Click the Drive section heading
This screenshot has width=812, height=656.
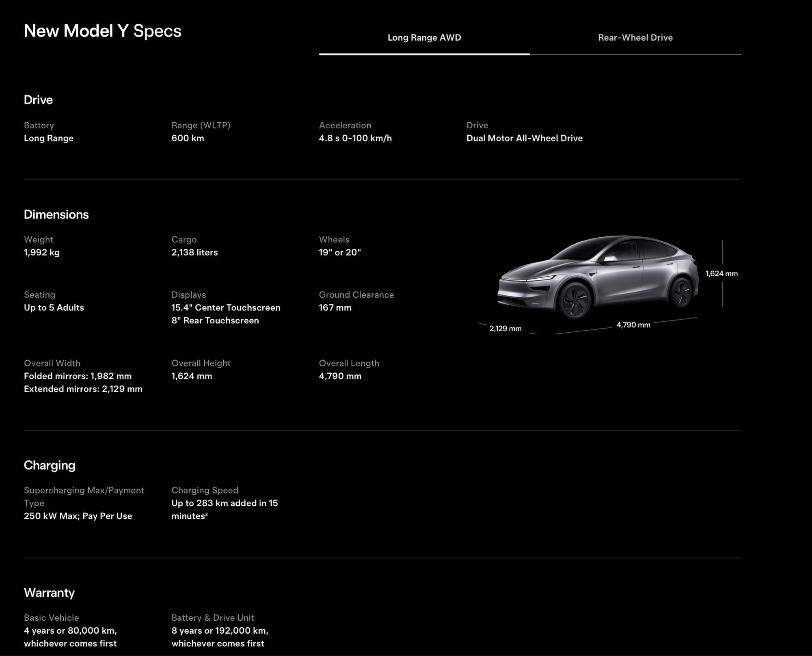[x=38, y=100]
